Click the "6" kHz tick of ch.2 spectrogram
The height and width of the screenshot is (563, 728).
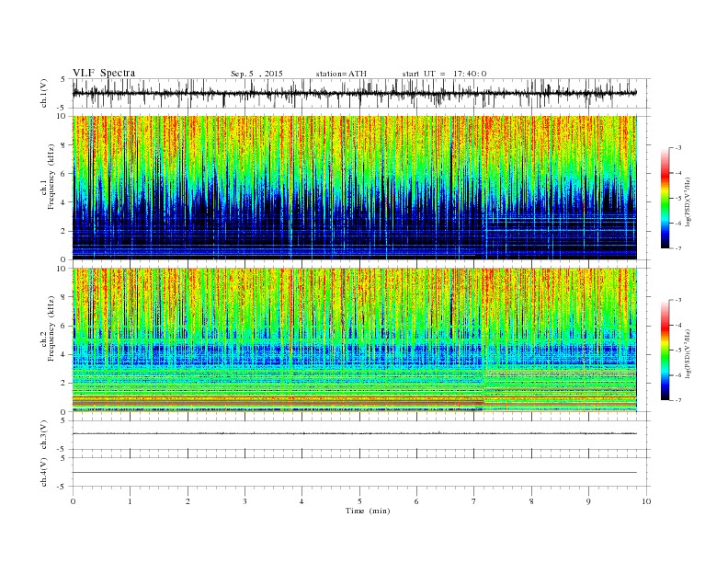pyautogui.click(x=64, y=326)
